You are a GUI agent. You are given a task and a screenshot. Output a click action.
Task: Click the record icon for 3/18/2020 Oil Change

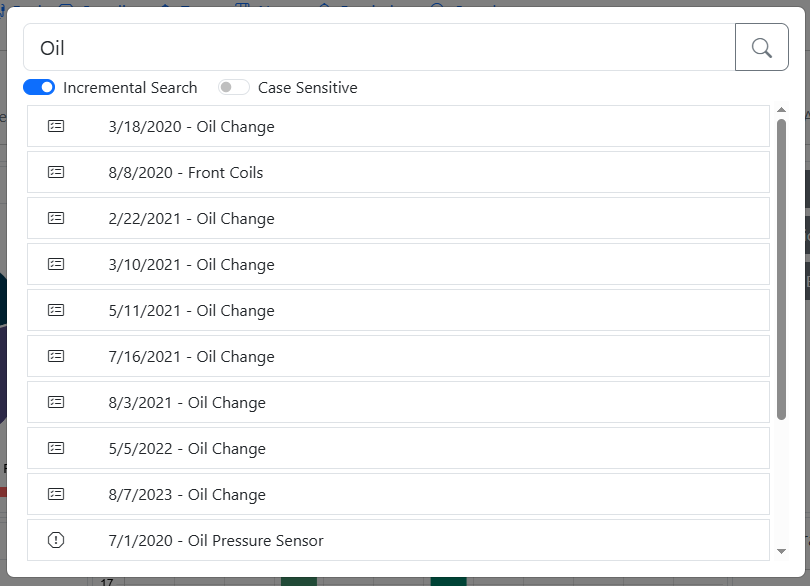(x=56, y=127)
